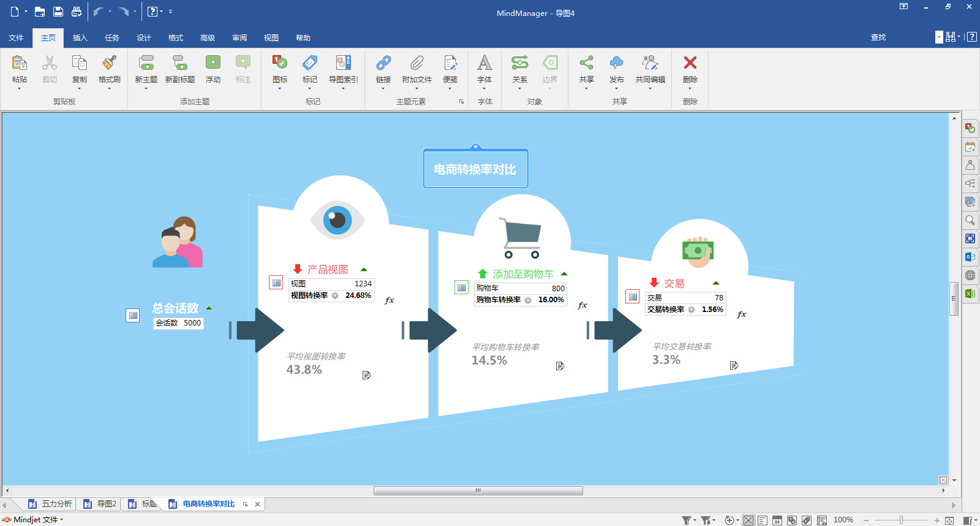The height and width of the screenshot is (526, 980).
Task: Click the fx formula icon beside 购物车转换率
Action: (582, 305)
